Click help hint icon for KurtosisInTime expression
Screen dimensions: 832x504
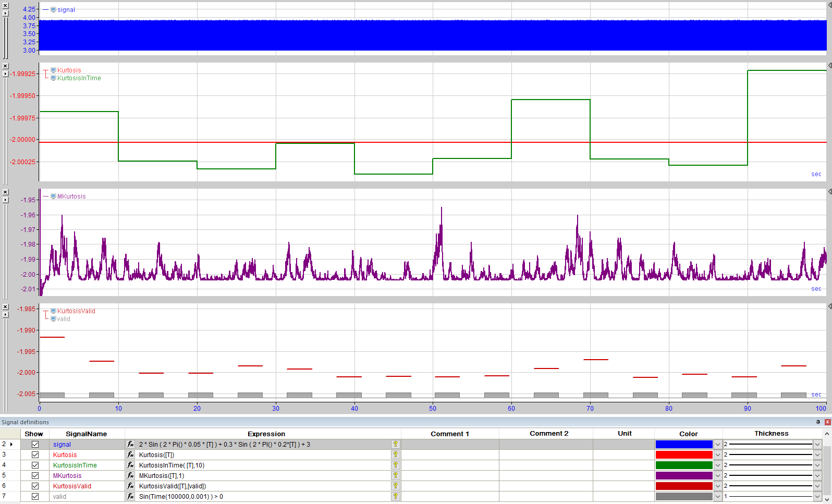396,465
